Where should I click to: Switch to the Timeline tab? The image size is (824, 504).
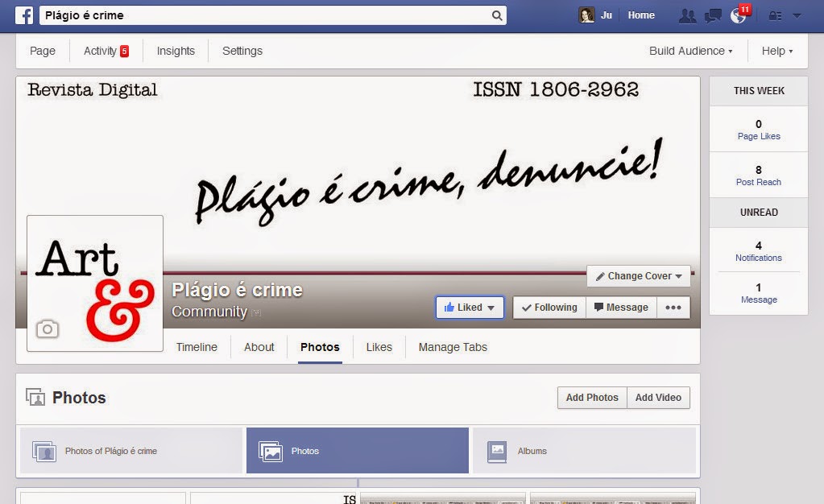(x=197, y=347)
